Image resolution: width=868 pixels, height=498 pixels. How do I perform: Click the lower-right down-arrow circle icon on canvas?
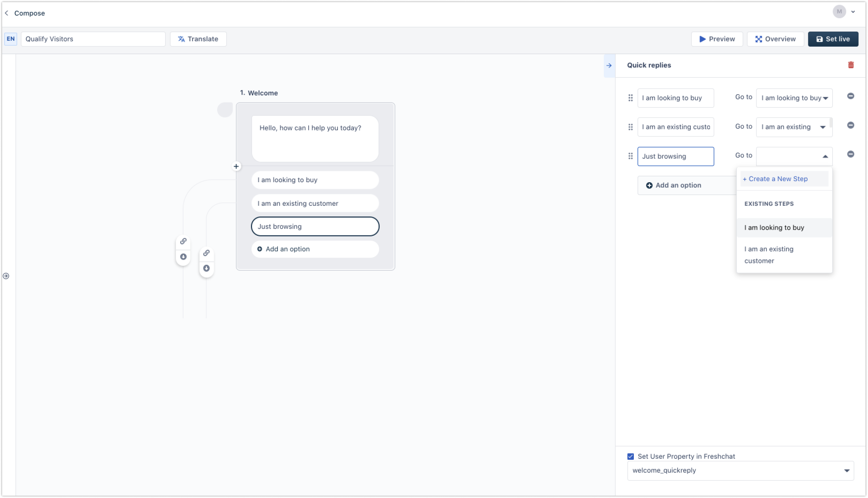[x=206, y=268]
